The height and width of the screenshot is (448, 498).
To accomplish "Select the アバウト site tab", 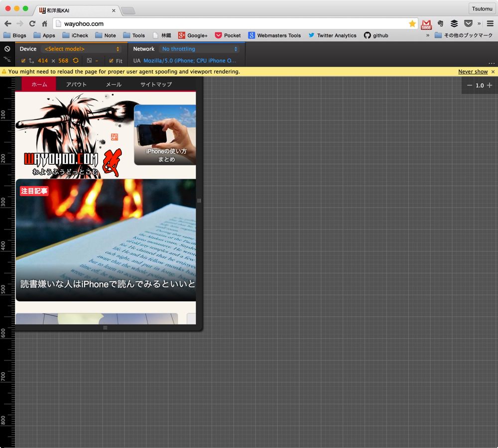I will [x=76, y=85].
